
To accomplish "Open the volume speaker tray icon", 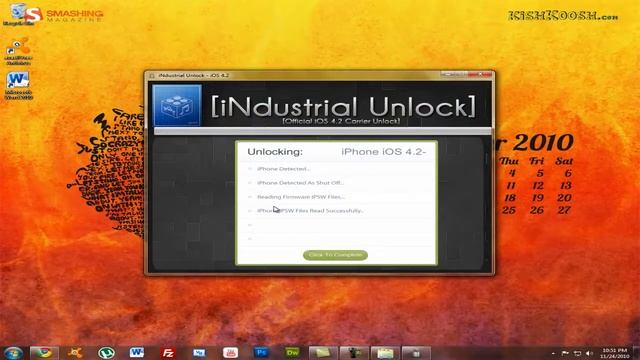I will click(589, 353).
